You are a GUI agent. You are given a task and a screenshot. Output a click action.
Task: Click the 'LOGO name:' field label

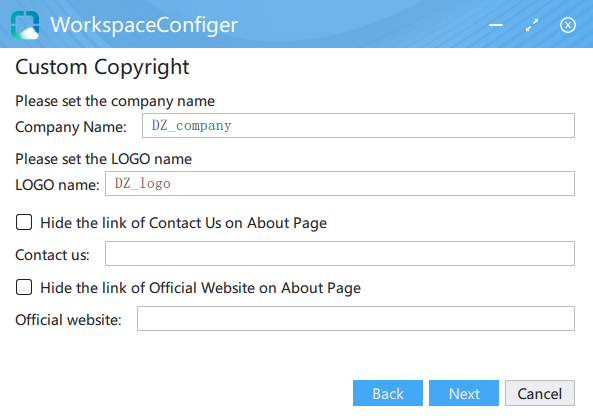pos(57,185)
